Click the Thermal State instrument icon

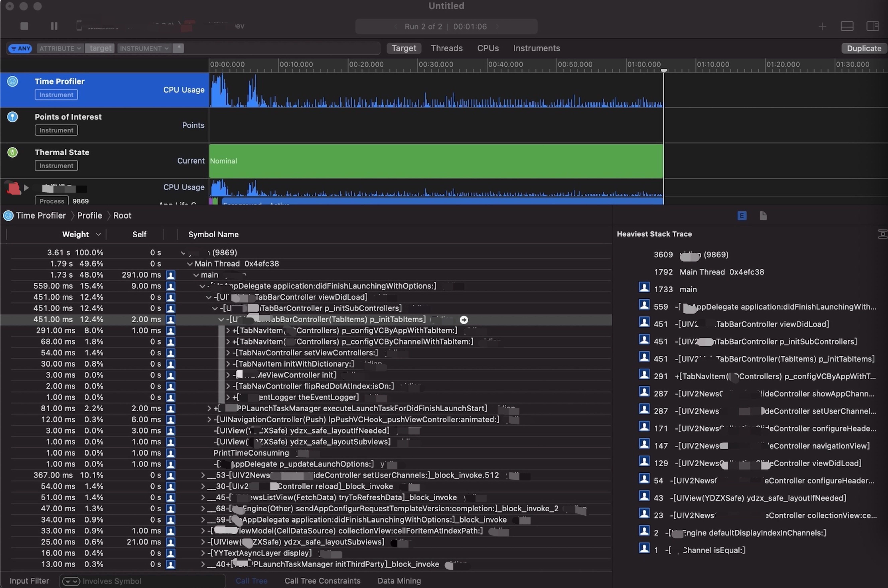[x=12, y=152]
